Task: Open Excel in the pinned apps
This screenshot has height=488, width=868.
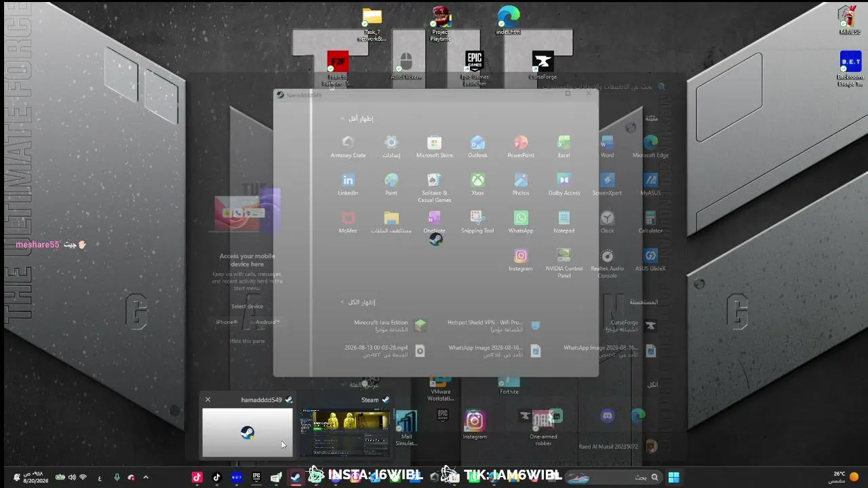Action: tap(564, 146)
